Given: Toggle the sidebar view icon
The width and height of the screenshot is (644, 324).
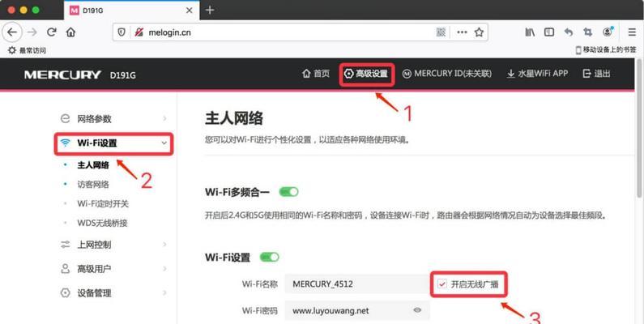Looking at the screenshot, I should pyautogui.click(x=549, y=32).
